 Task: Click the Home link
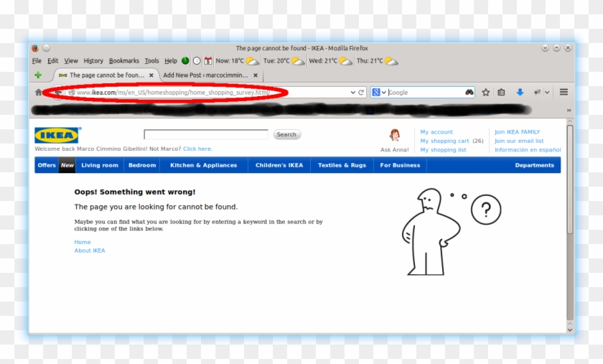pyautogui.click(x=83, y=242)
